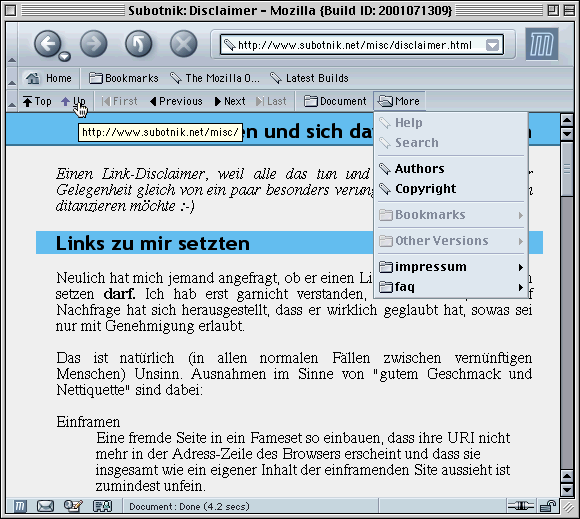Image resolution: width=580 pixels, height=519 pixels.
Task: Open the URL bar history dropdown
Action: click(x=492, y=45)
